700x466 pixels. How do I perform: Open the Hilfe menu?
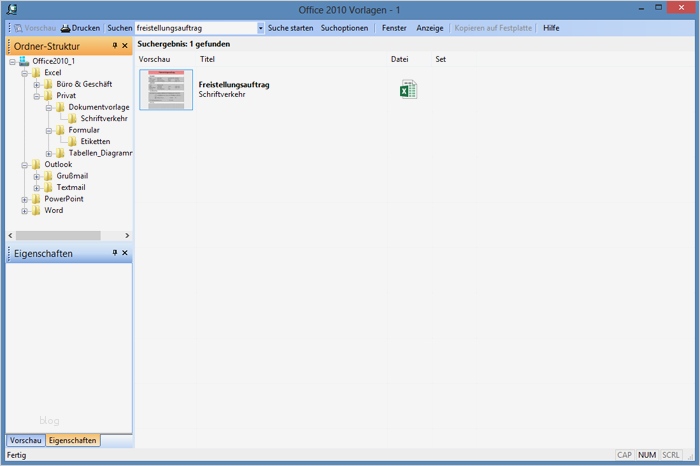click(551, 28)
